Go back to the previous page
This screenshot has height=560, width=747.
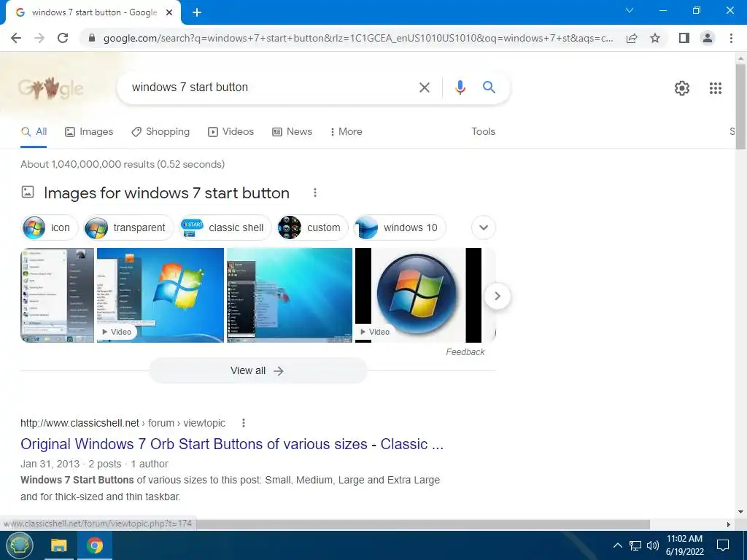click(x=16, y=38)
